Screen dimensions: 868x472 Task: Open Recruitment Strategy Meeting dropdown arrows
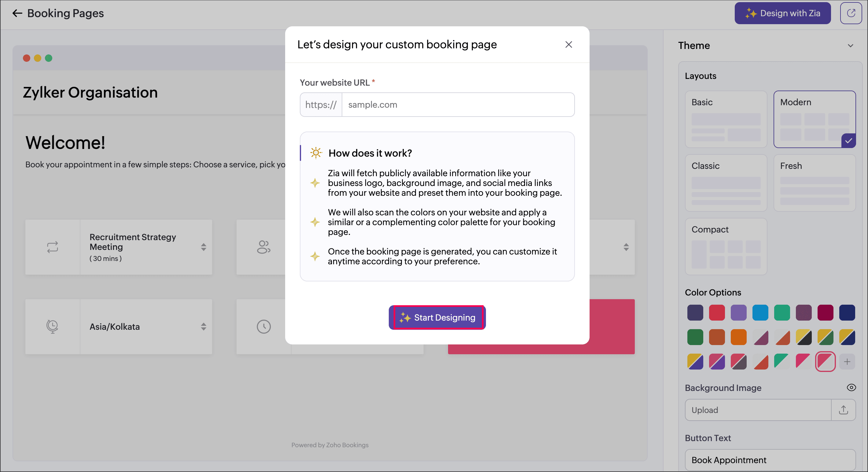[x=204, y=247]
